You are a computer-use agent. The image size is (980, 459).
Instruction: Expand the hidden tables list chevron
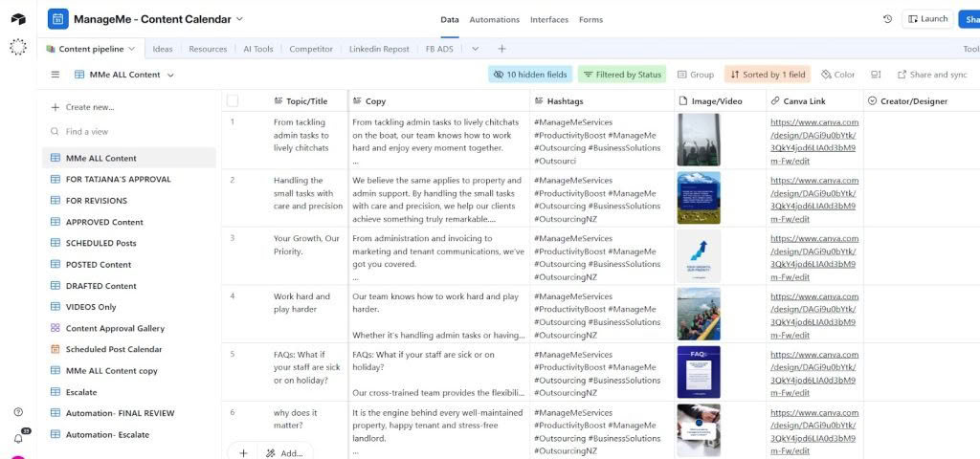click(475, 49)
